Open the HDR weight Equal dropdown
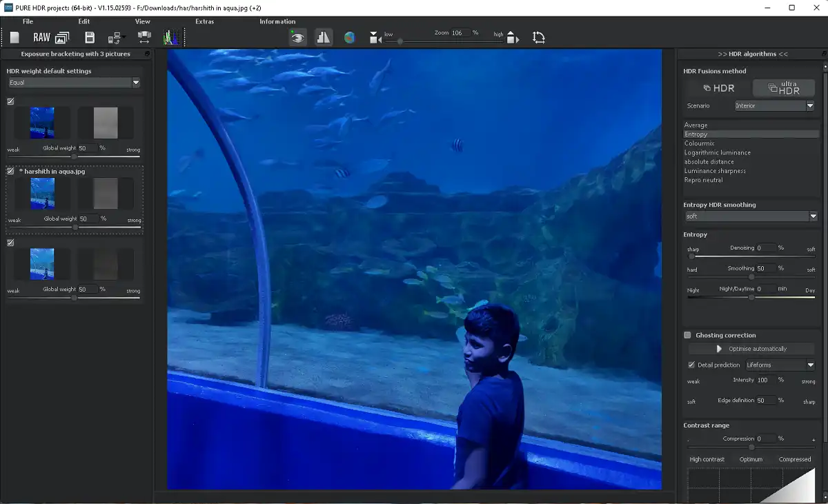Viewport: 828px width, 504px height. tap(74, 83)
